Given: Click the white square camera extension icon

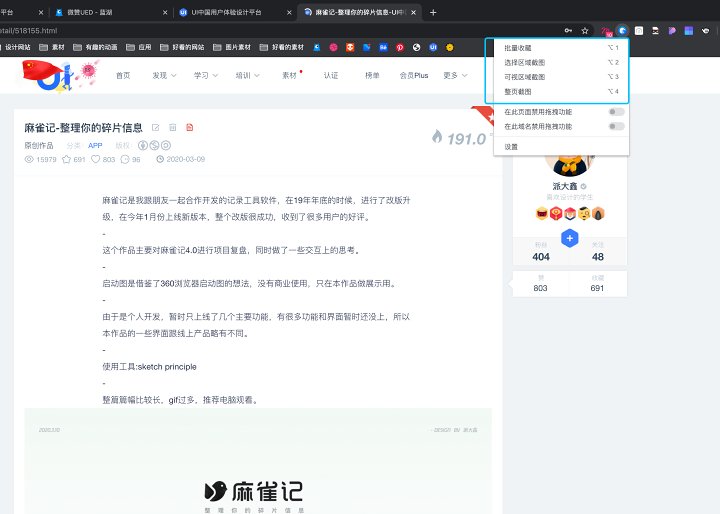Looking at the screenshot, I should (639, 31).
